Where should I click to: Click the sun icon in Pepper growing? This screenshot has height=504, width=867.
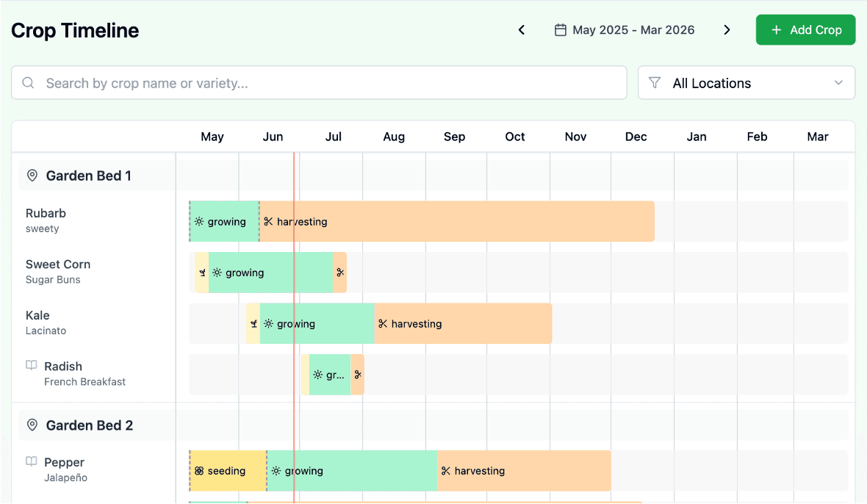(x=276, y=471)
